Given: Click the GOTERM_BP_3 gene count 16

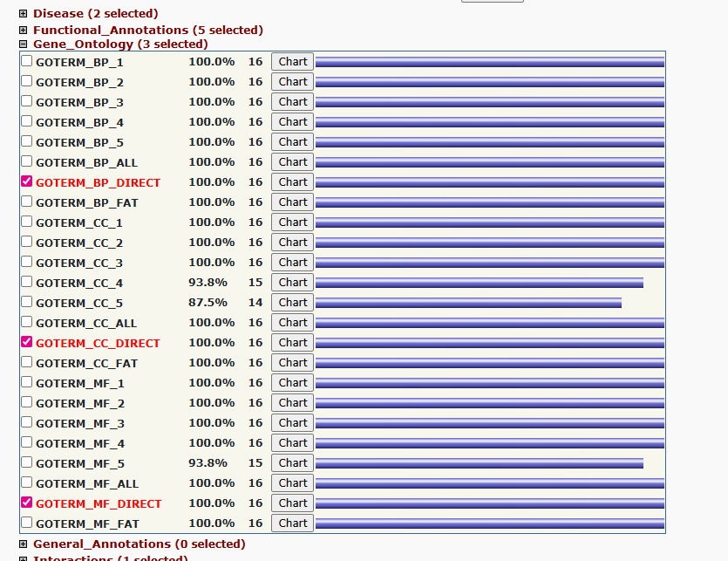Looking at the screenshot, I should pyautogui.click(x=255, y=102).
